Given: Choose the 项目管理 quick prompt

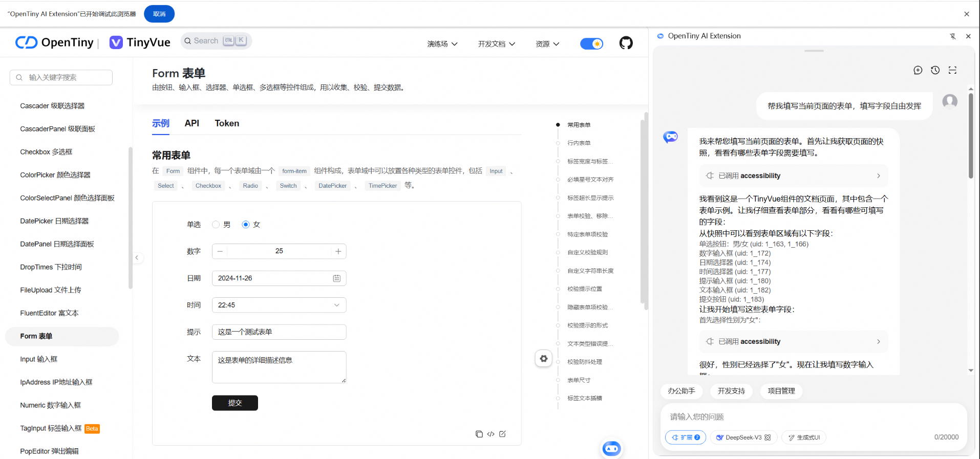Looking at the screenshot, I should [781, 391].
